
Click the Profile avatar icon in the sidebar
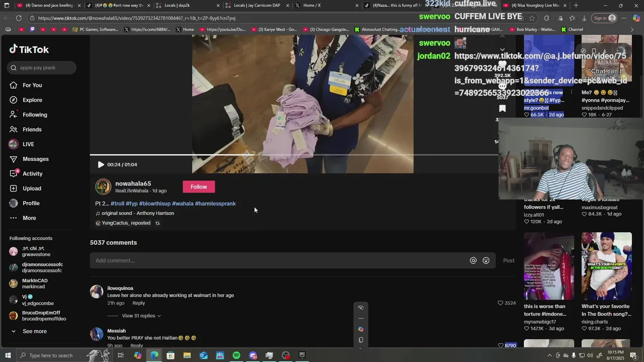pyautogui.click(x=14, y=203)
